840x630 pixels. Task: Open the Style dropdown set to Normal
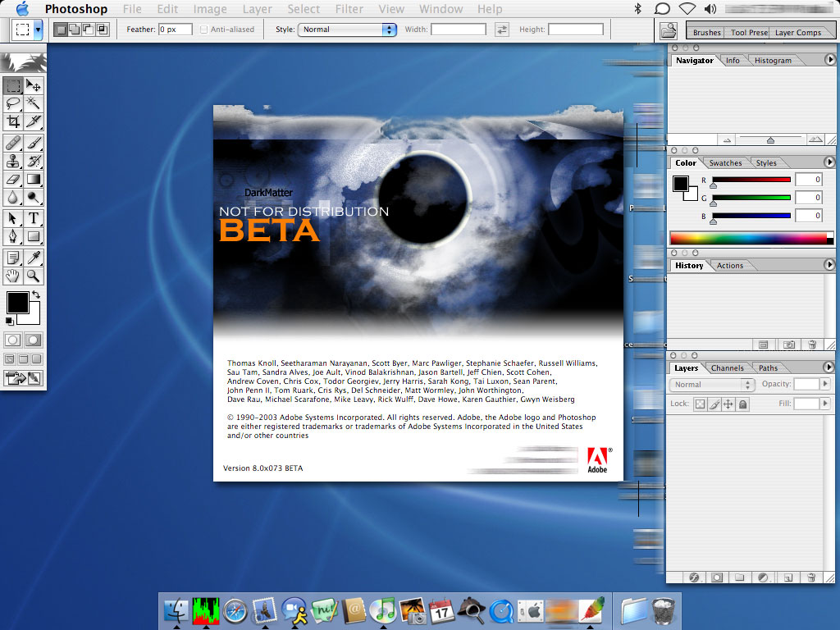click(347, 30)
